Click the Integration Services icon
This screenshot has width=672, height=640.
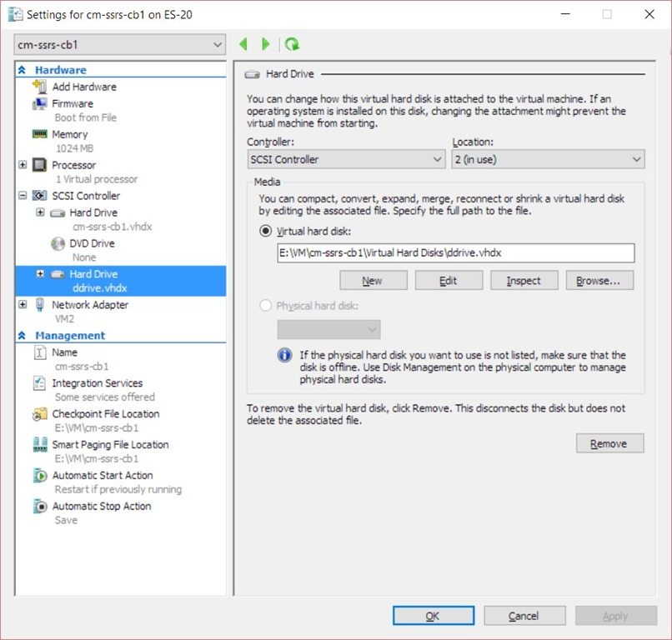pyautogui.click(x=39, y=383)
